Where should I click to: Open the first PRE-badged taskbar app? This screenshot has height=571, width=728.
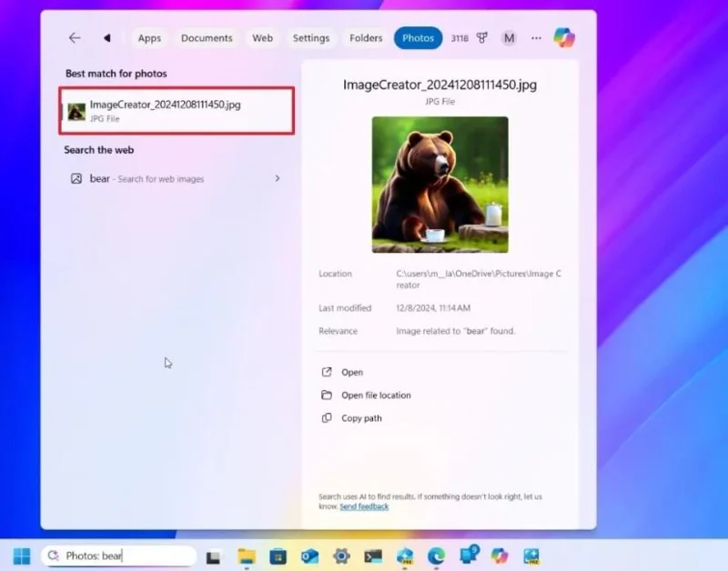point(405,556)
